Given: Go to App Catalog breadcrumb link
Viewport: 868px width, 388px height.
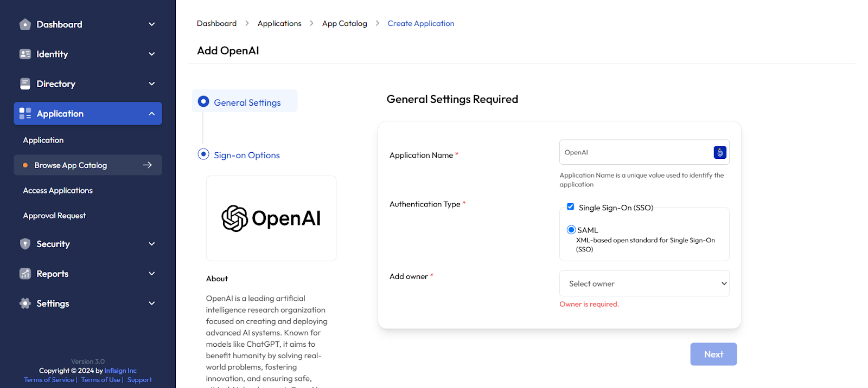Looking at the screenshot, I should click(344, 23).
